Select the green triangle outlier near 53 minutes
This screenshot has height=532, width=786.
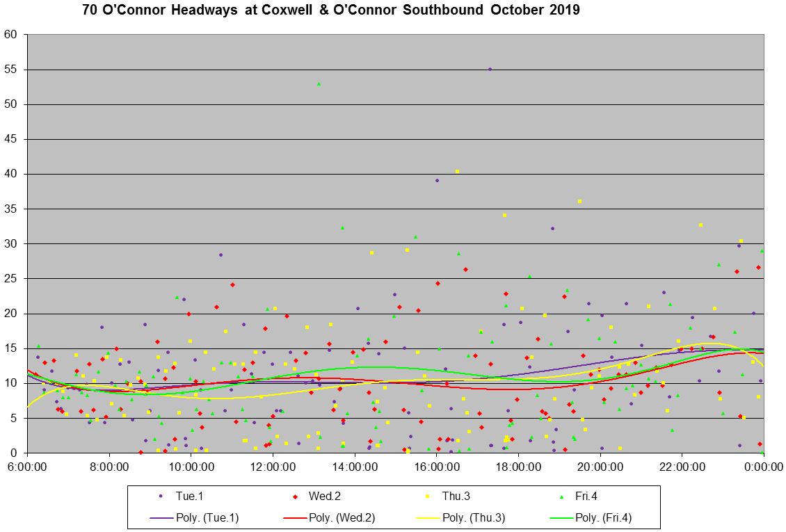point(319,84)
